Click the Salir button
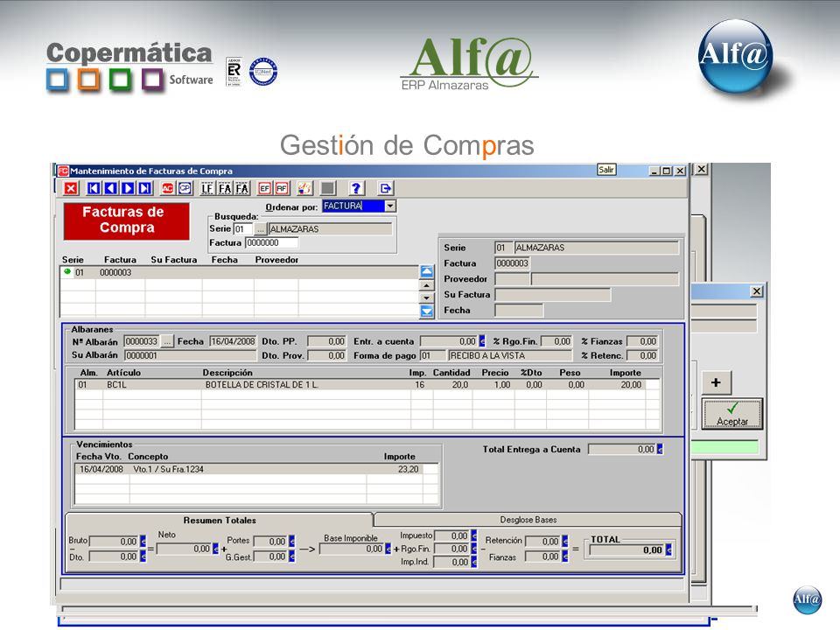Screen dimensions: 840x630 tap(606, 170)
